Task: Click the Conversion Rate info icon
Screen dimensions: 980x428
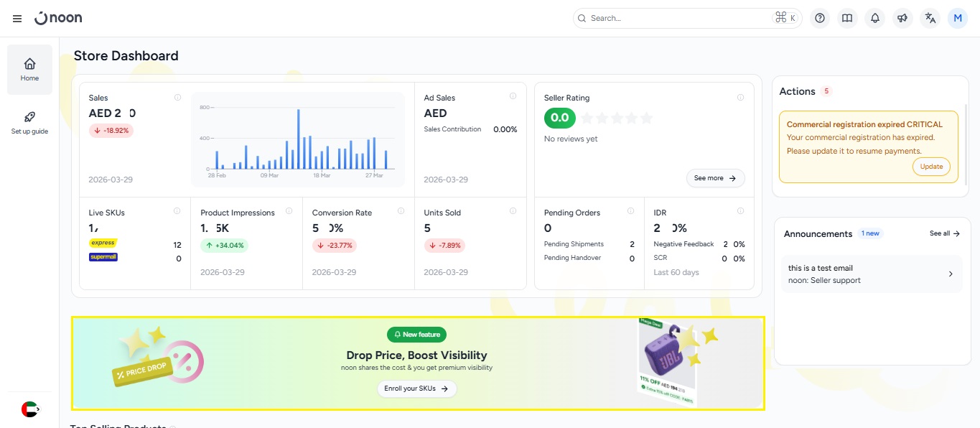Action: pyautogui.click(x=401, y=211)
